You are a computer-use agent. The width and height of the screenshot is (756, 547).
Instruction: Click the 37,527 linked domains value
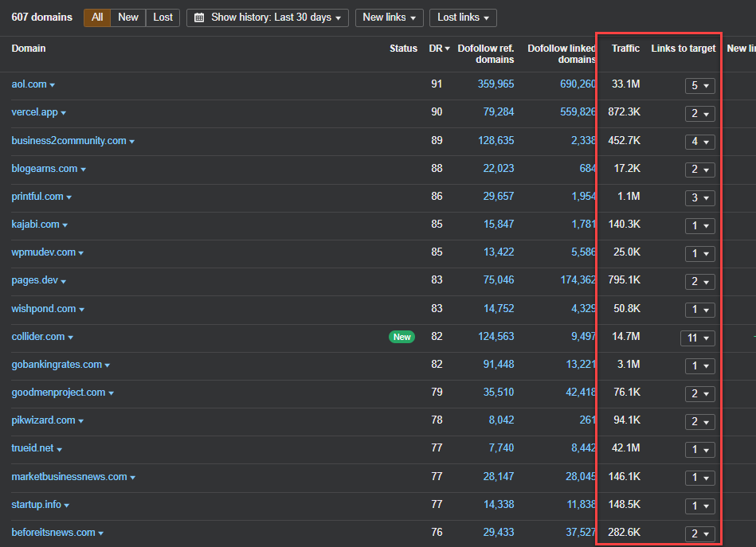(581, 532)
